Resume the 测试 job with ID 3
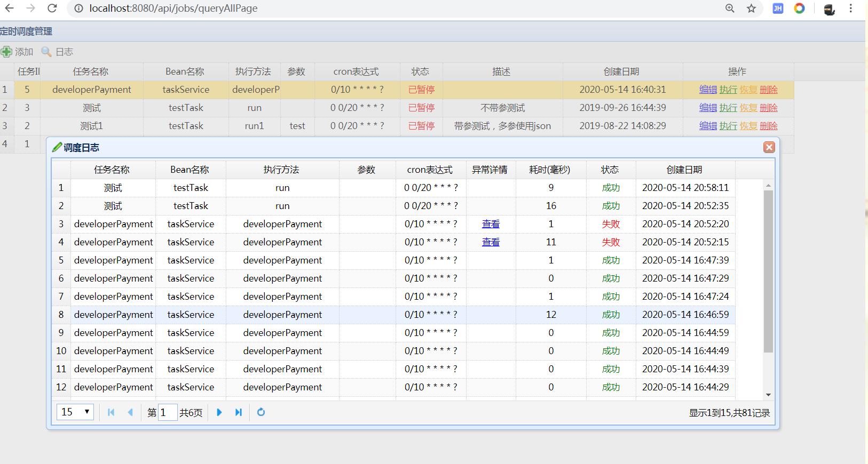 (x=748, y=108)
